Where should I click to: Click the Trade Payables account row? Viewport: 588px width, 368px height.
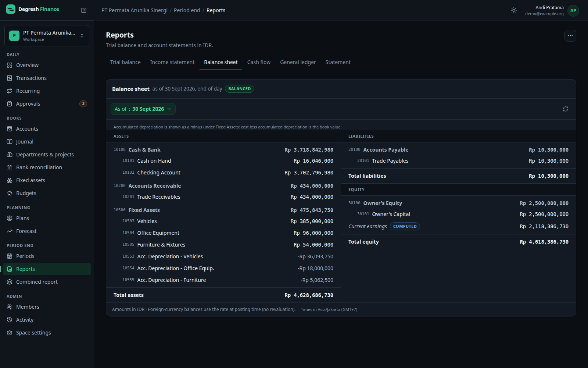(x=458, y=161)
